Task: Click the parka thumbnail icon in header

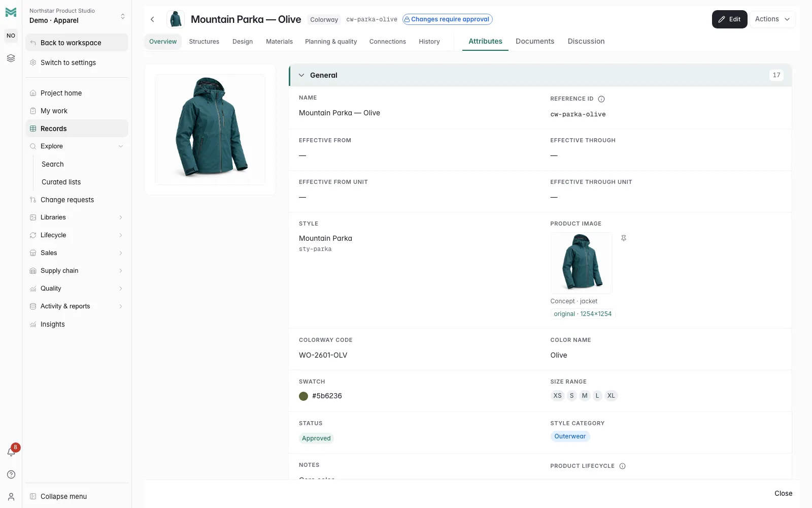Action: [176, 19]
